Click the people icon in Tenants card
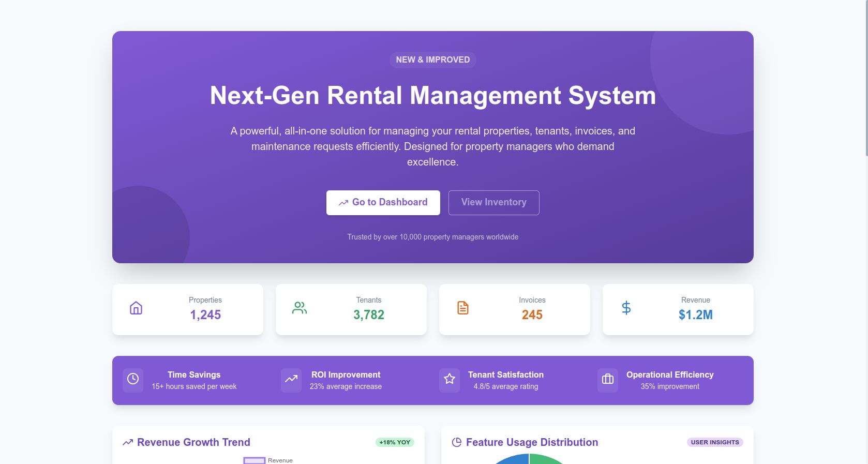This screenshot has height=464, width=868. tap(300, 308)
